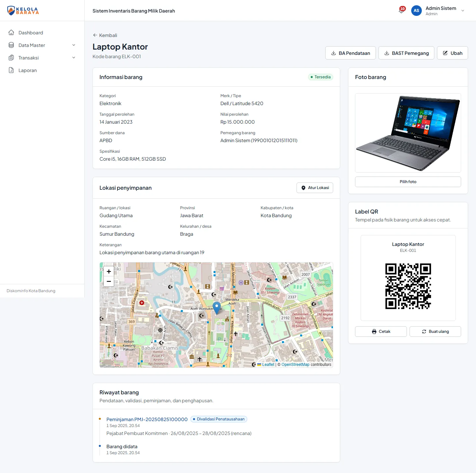
Task: Download the BAST Pemegang document
Action: (406, 53)
